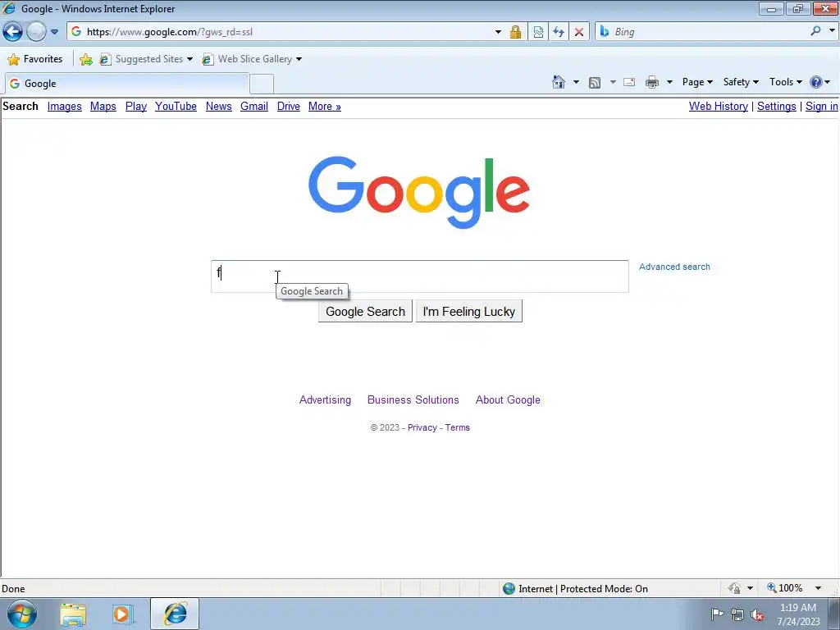840x630 pixels.
Task: Open the About Google footer link
Action: pyautogui.click(x=508, y=399)
